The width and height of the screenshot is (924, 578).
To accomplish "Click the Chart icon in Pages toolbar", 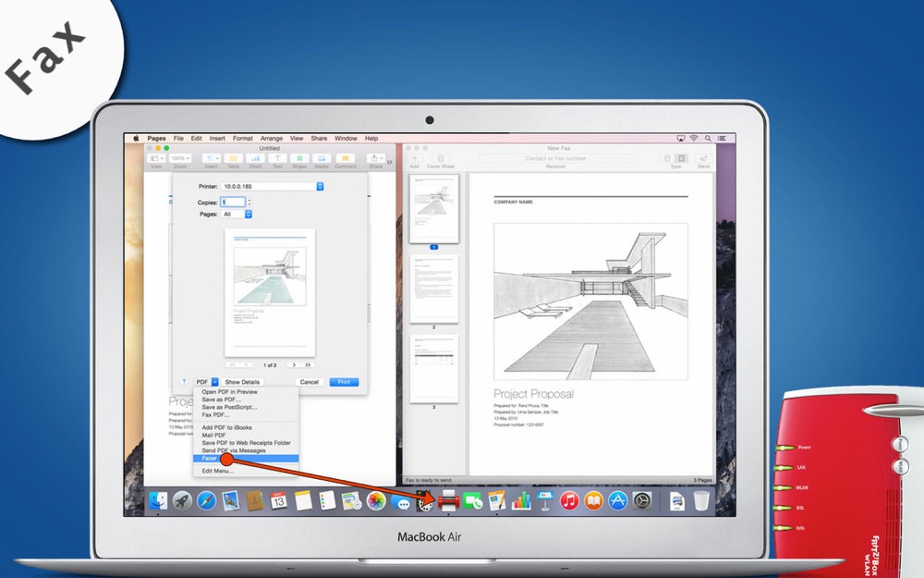I will (x=255, y=159).
